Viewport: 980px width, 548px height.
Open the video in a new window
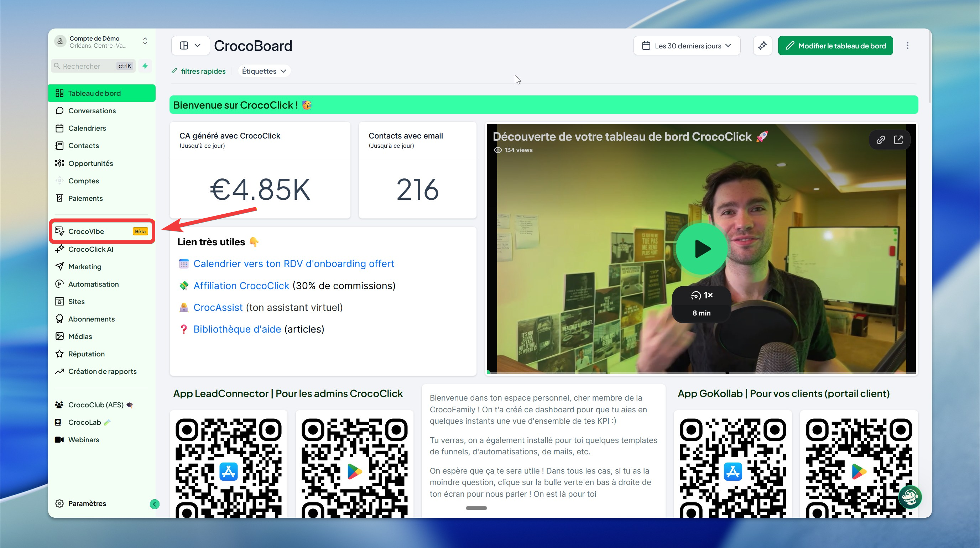(x=898, y=140)
